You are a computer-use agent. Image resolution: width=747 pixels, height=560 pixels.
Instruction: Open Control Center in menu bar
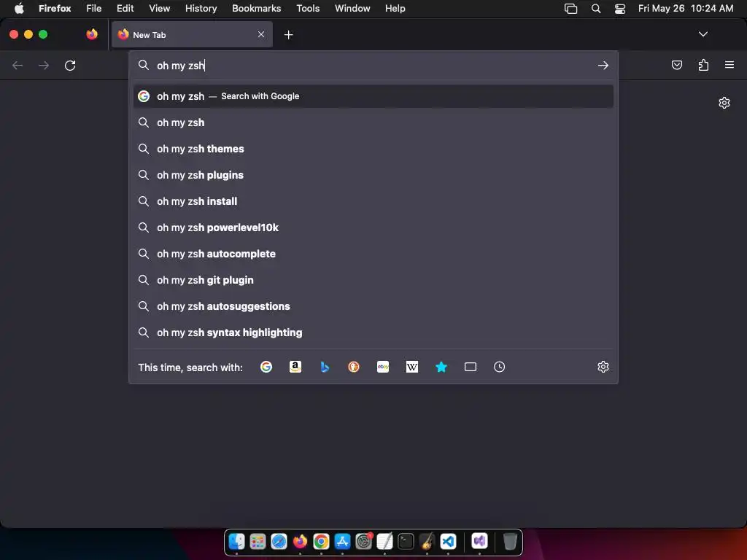click(620, 8)
